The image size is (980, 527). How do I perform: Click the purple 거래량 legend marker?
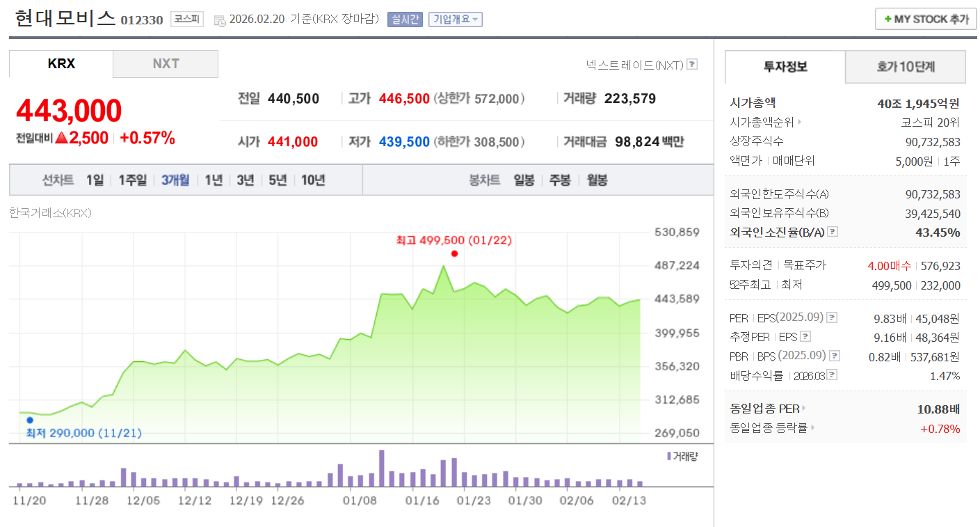click(x=669, y=456)
